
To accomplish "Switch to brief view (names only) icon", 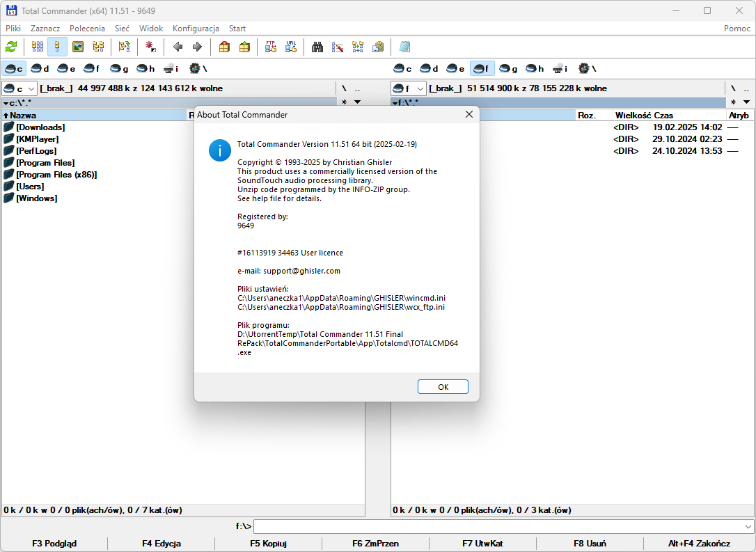I will click(x=38, y=47).
